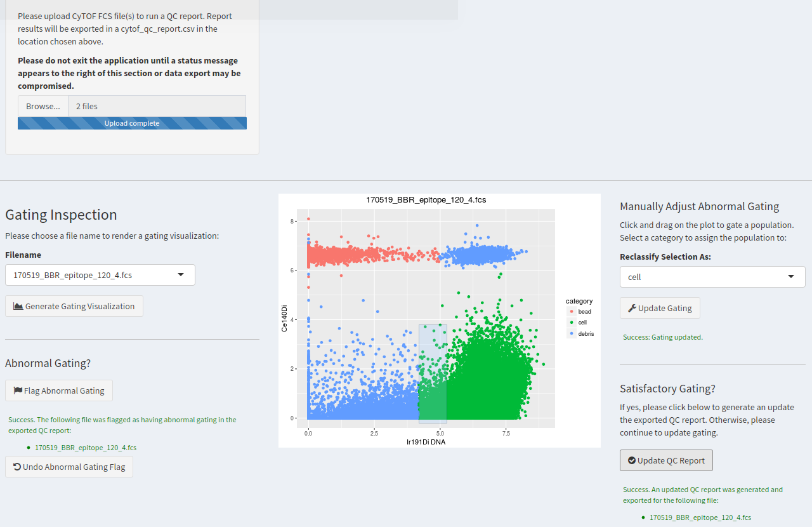Click the 'Ir191Di DNA' x-axis label

point(426,442)
